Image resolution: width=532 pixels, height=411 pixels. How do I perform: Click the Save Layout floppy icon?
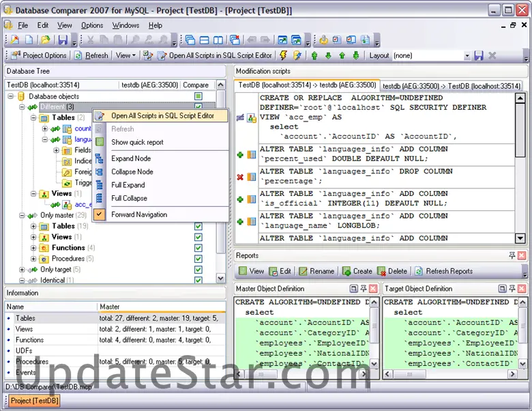pyautogui.click(x=479, y=55)
